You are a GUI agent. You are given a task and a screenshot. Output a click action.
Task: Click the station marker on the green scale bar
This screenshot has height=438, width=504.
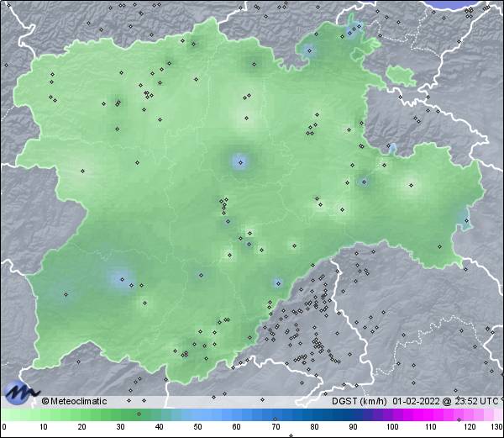(139, 414)
